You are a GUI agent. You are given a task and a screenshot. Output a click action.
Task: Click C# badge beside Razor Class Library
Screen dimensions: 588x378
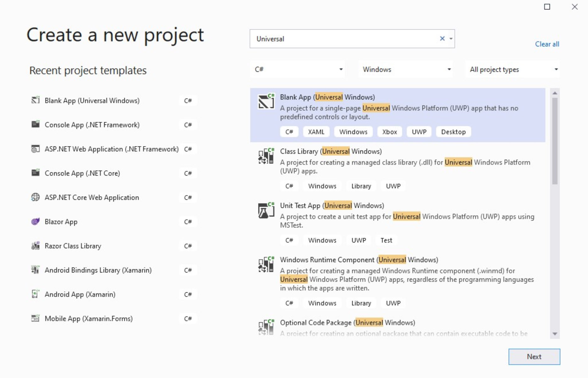pyautogui.click(x=188, y=246)
